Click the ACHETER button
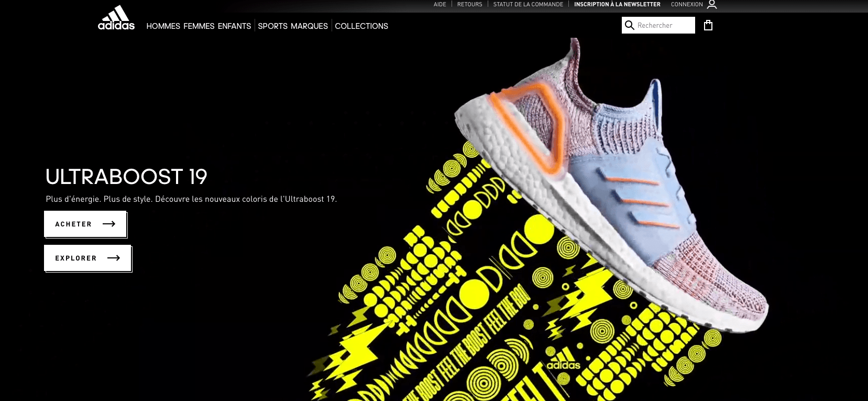The height and width of the screenshot is (401, 868). (85, 224)
